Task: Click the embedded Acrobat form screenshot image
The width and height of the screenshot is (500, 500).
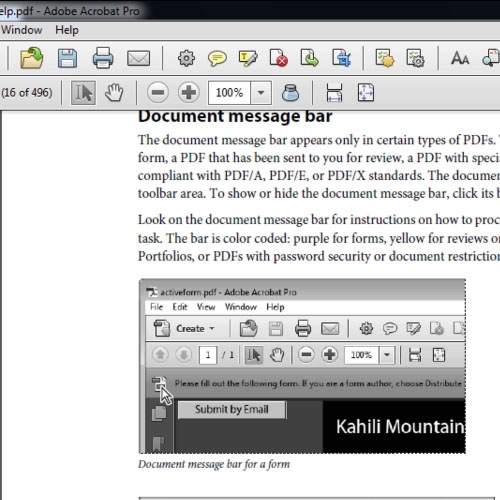Action: point(302,366)
